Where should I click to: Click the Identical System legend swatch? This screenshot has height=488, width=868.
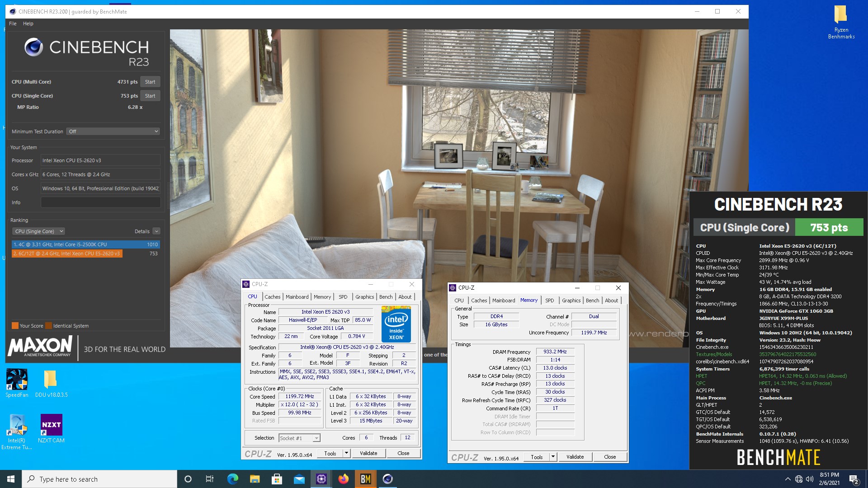pyautogui.click(x=48, y=326)
